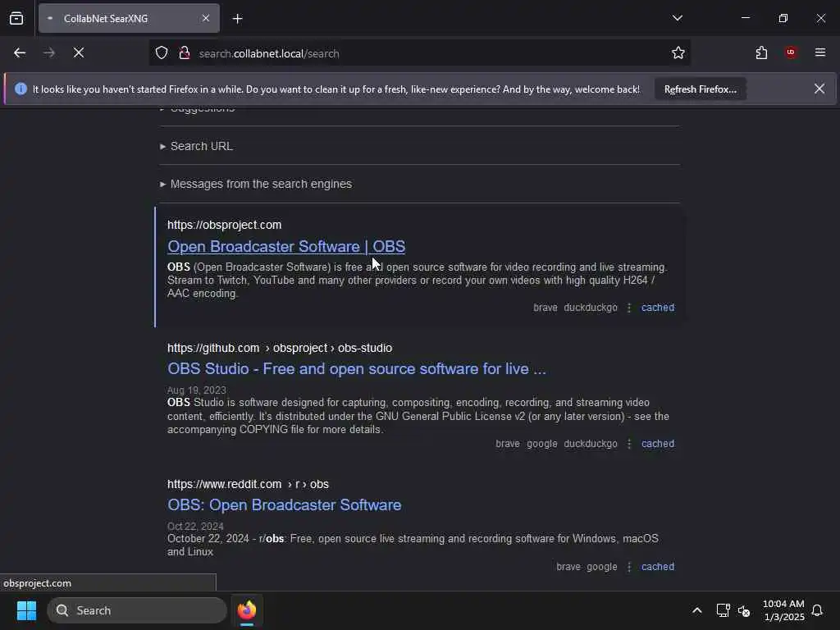Screen dimensions: 840x630
Task: Select the CollabNet SearXNG tab
Action: pyautogui.click(x=129, y=18)
